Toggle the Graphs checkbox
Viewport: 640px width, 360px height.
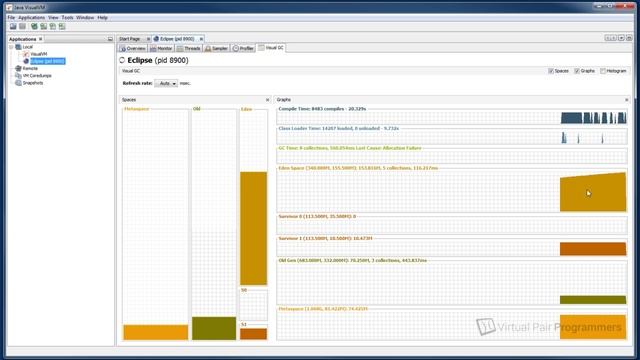577,71
